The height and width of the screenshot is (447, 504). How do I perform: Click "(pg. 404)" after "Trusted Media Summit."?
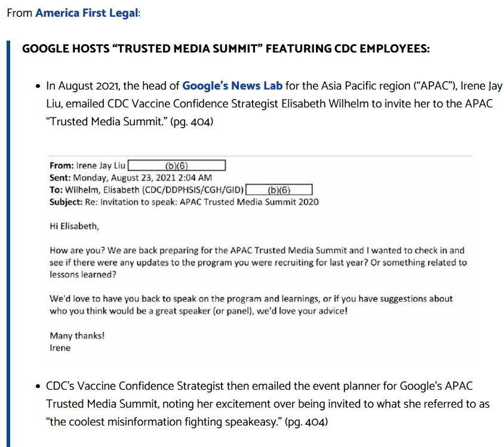click(192, 122)
